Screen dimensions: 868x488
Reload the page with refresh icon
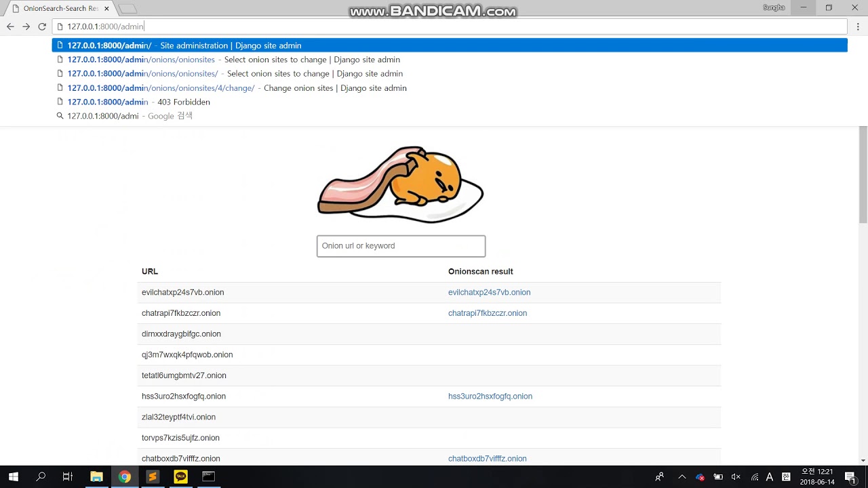(42, 26)
